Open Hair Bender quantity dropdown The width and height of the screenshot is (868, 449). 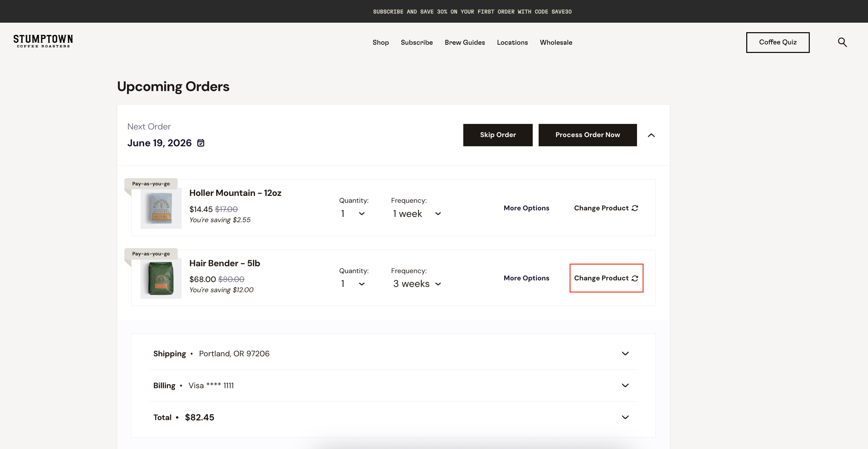pyautogui.click(x=353, y=284)
